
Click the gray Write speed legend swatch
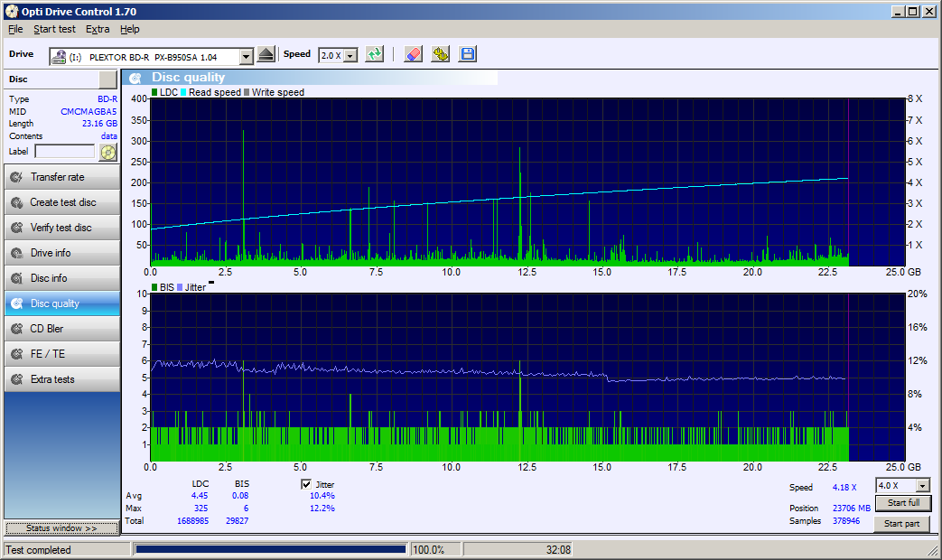pyautogui.click(x=247, y=92)
